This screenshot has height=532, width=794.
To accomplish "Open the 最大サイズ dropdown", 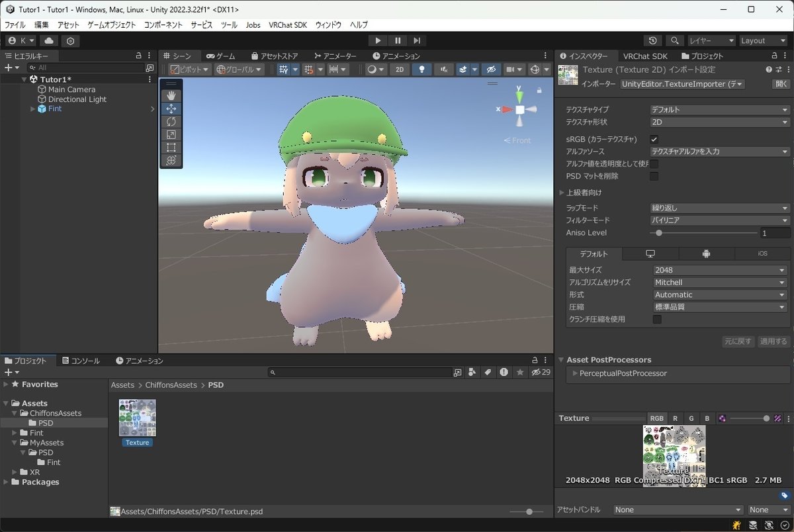I will point(720,270).
